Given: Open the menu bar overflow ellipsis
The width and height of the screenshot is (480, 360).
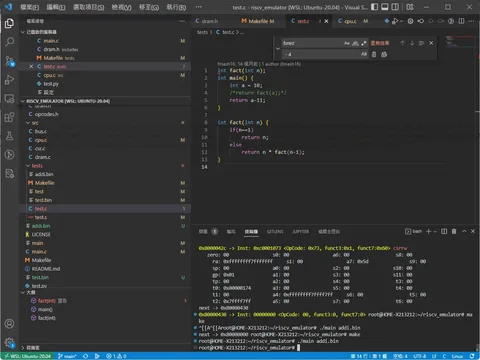Looking at the screenshot, I should pos(199,7).
